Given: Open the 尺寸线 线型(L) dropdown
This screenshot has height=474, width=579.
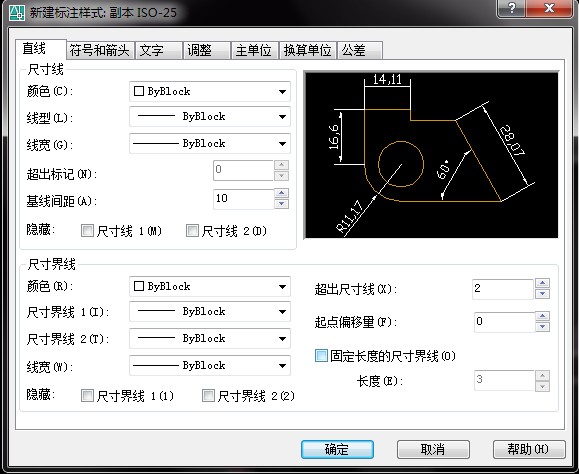Looking at the screenshot, I should coord(210,117).
